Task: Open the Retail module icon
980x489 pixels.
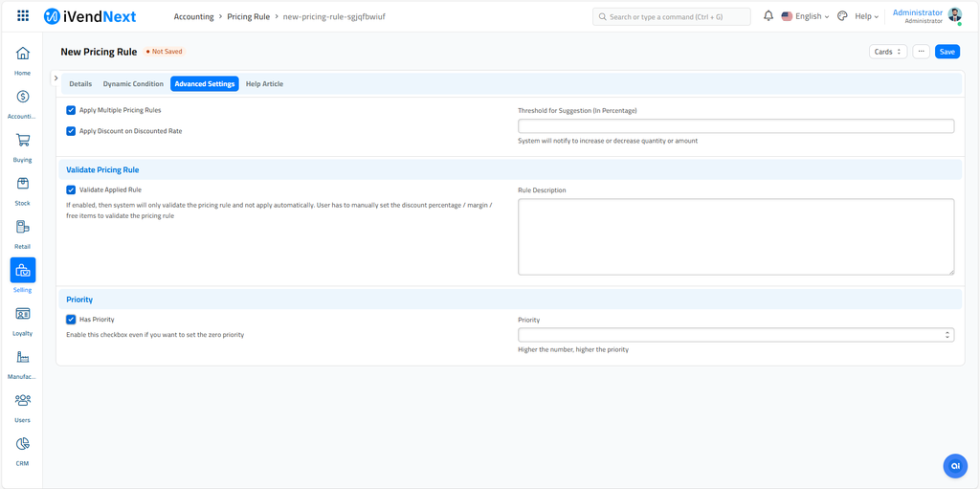Action: [22, 228]
